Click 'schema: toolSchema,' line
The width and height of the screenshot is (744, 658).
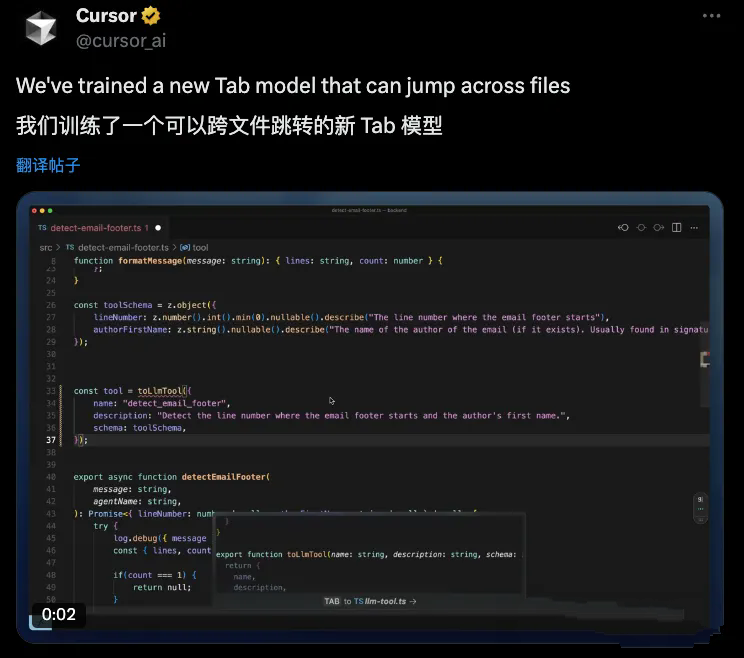[140, 428]
